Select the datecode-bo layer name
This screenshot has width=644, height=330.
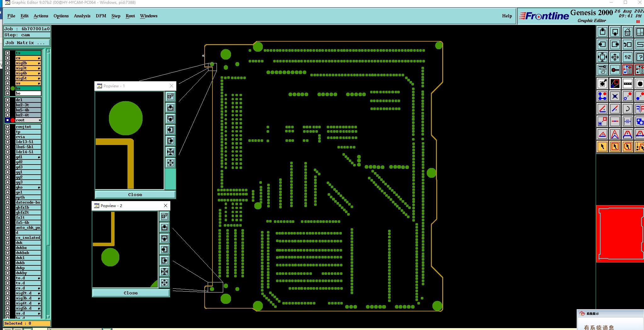point(28,202)
